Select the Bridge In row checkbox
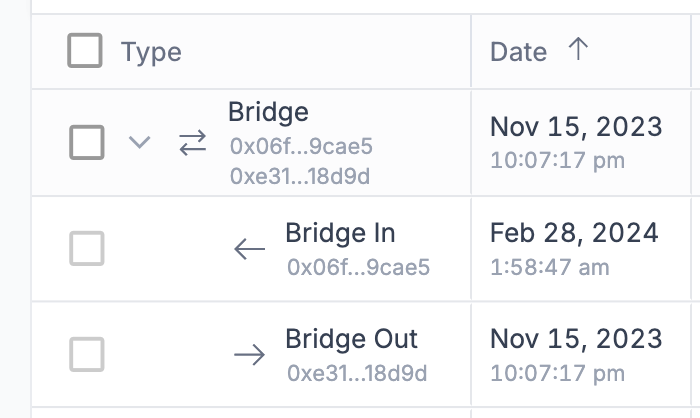The height and width of the screenshot is (418, 700). [x=87, y=249]
